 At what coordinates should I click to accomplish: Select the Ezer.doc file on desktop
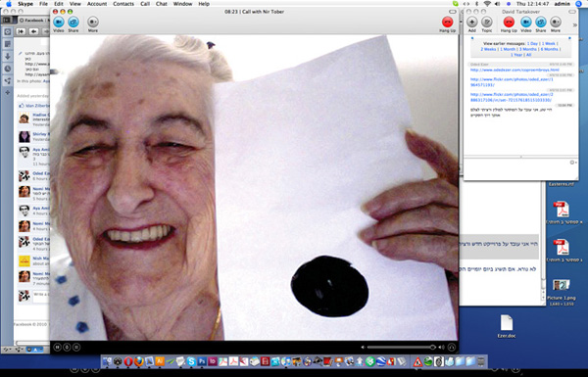pos(507,326)
